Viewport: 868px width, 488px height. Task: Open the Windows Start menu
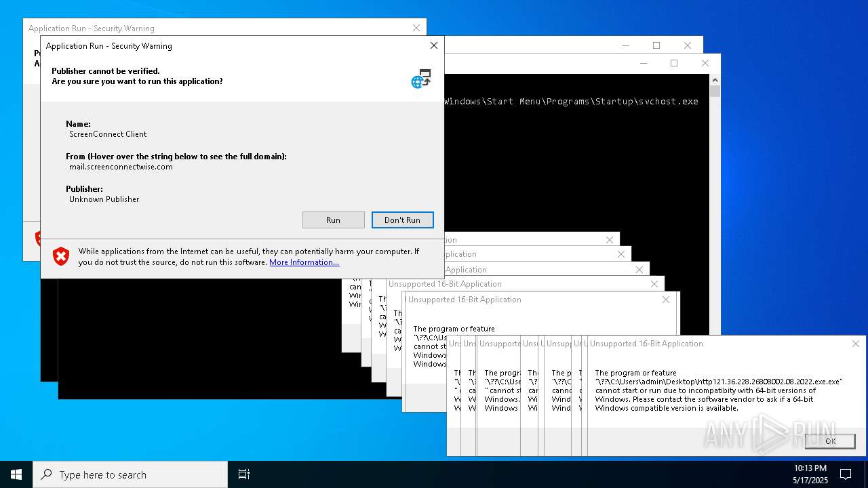point(16,474)
